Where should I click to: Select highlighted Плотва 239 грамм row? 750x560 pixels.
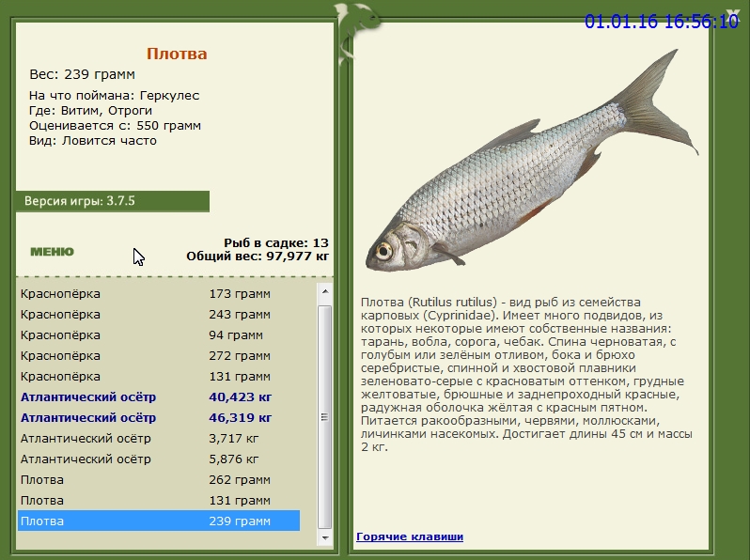click(159, 521)
